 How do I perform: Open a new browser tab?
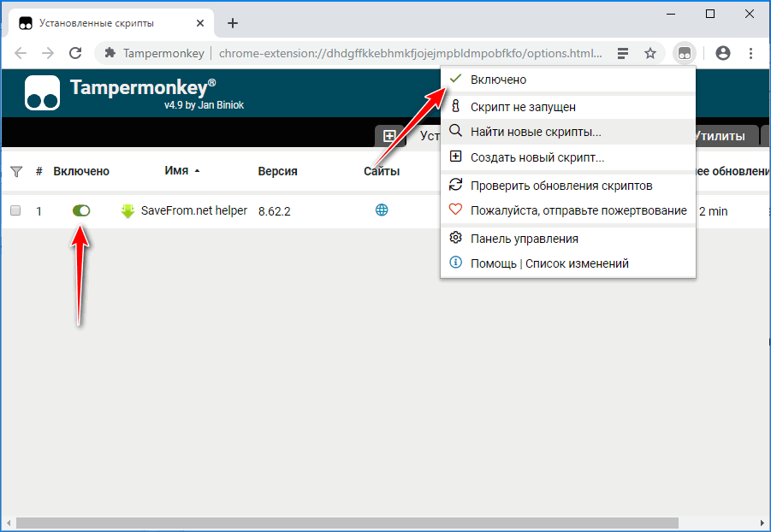[233, 23]
